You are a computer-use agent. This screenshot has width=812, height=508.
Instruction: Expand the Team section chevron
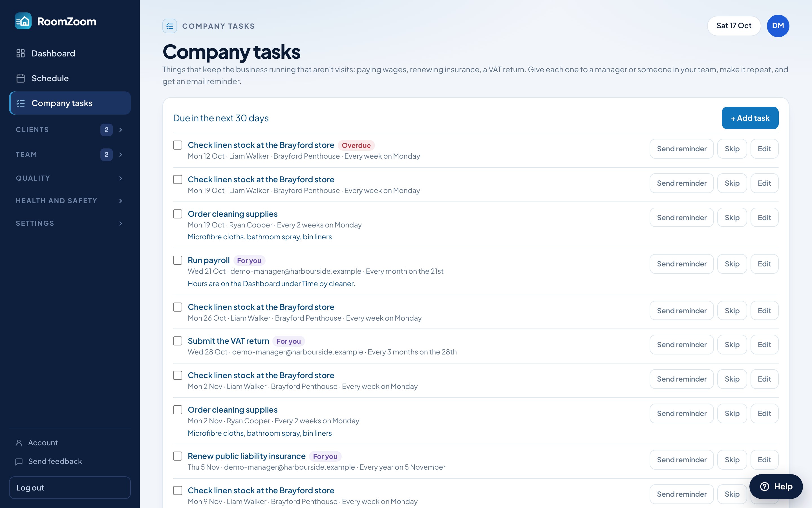(121, 155)
